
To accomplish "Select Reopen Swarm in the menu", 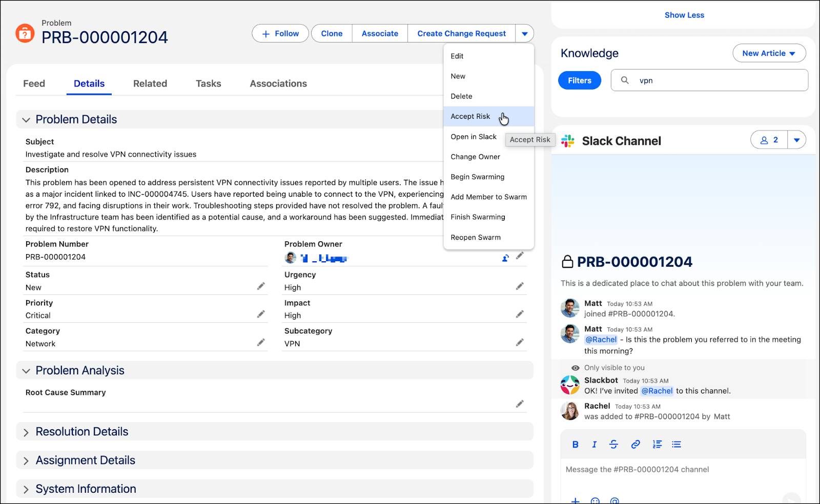I will pyautogui.click(x=489, y=238).
